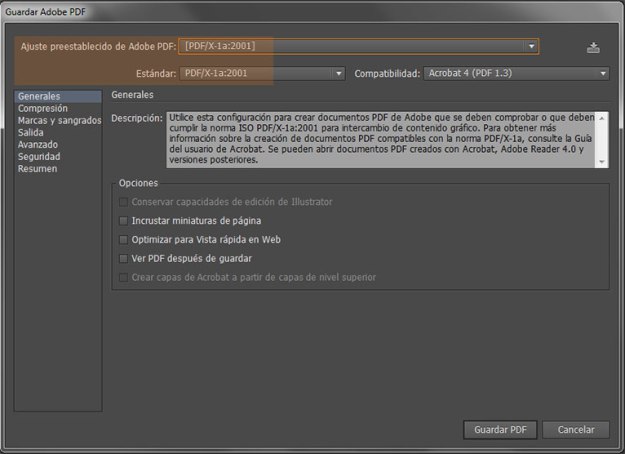Go to the Avanzado section
Screen dimensions: 625x454
coord(58,144)
